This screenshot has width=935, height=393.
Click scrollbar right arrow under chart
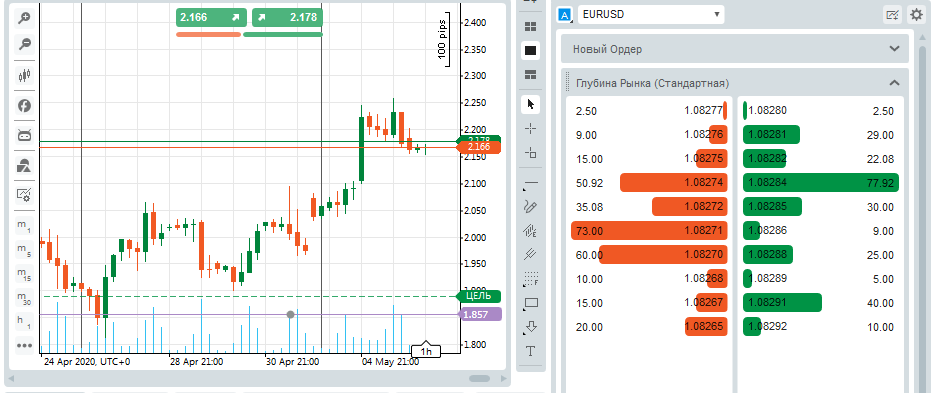(x=504, y=379)
